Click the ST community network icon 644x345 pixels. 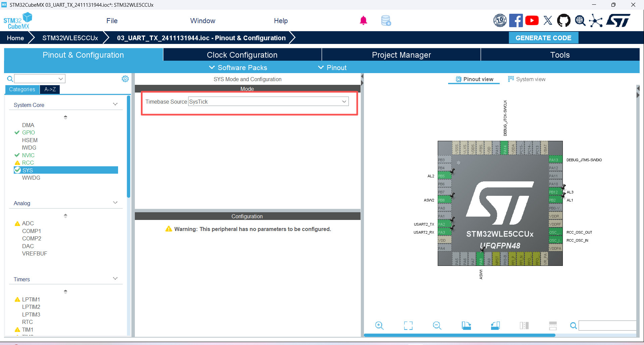point(596,20)
